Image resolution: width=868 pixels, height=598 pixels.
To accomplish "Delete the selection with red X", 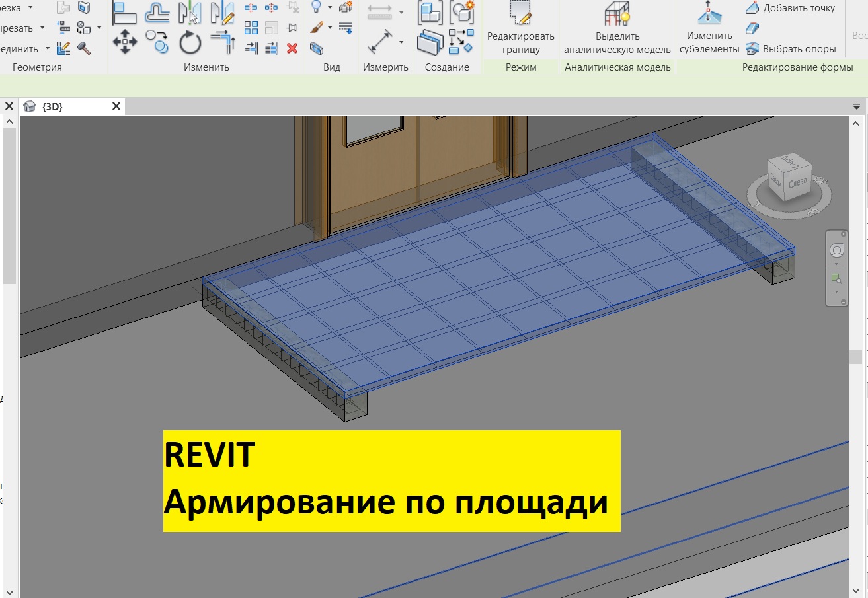I will (x=292, y=48).
